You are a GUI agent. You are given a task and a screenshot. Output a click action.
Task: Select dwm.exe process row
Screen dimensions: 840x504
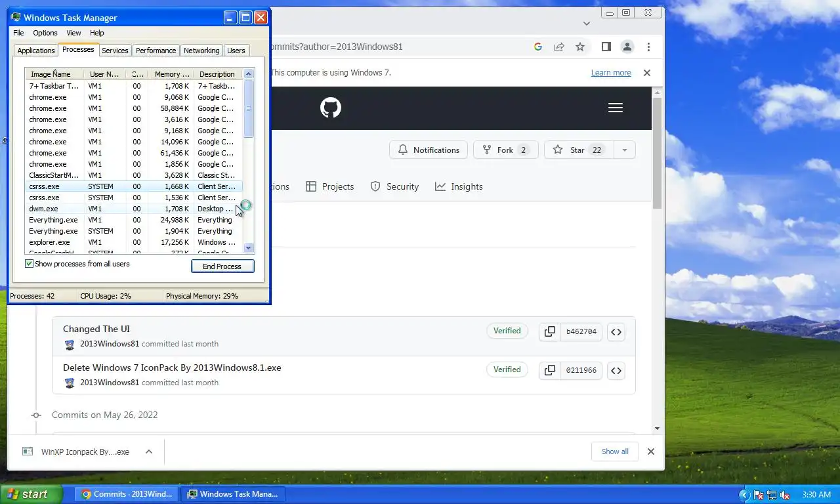coord(134,209)
